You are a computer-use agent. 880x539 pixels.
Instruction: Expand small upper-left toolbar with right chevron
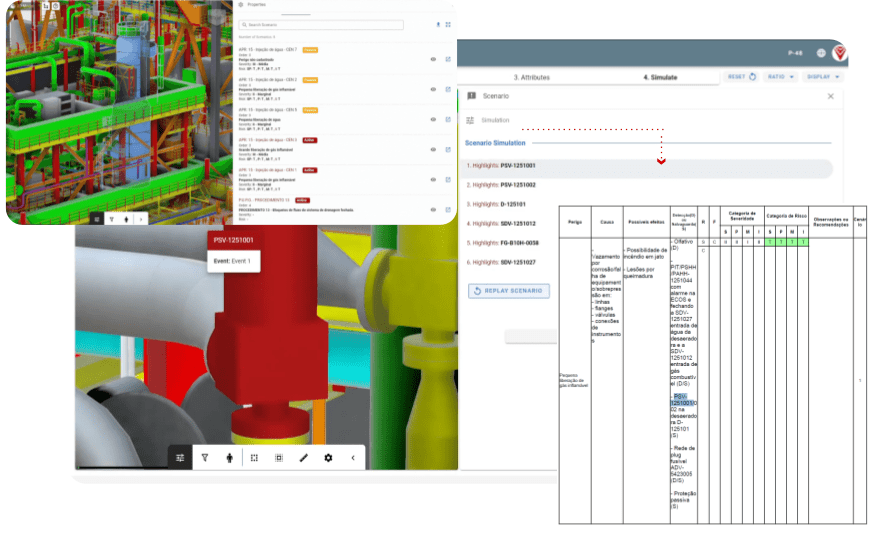[x=141, y=219]
